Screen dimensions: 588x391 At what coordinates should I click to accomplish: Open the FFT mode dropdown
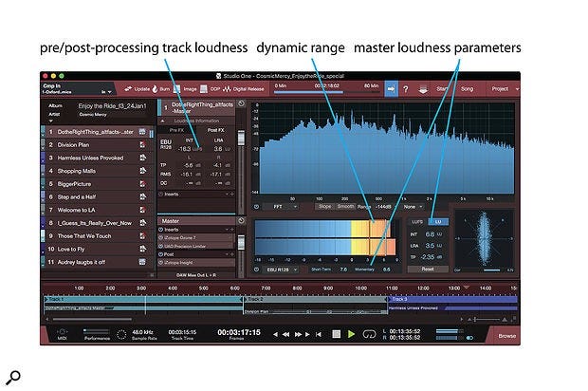tap(281, 207)
